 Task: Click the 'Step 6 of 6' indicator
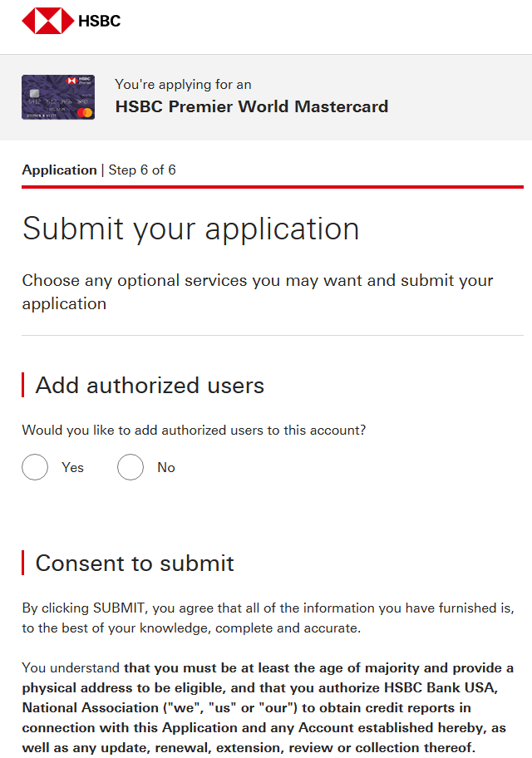tap(142, 170)
